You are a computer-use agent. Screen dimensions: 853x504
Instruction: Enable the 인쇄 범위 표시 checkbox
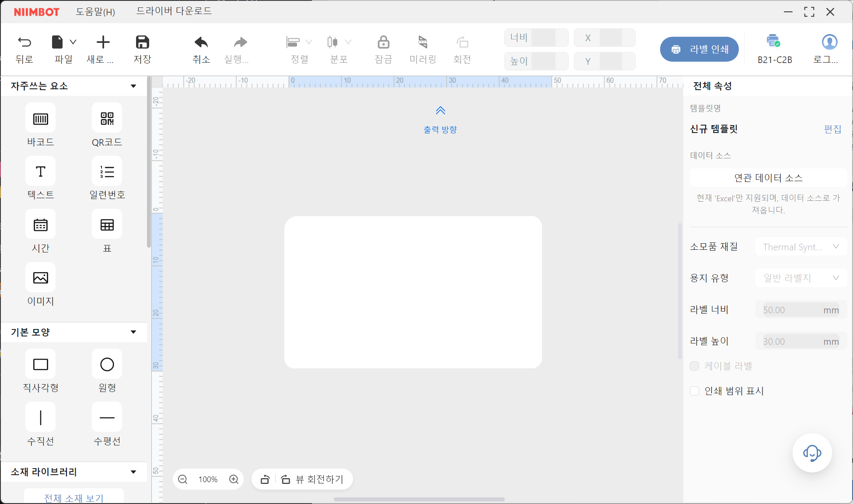[x=694, y=391]
